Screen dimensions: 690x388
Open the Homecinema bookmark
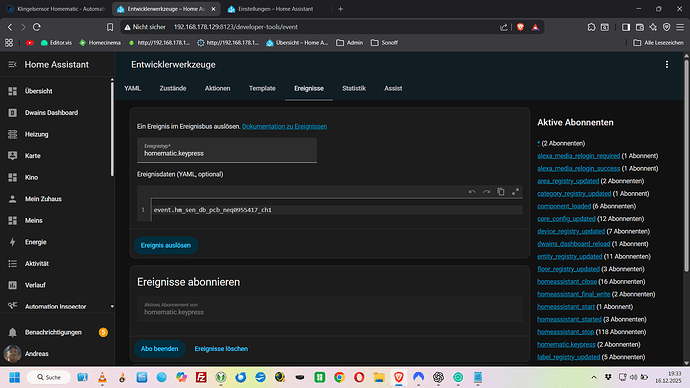pyautogui.click(x=100, y=43)
